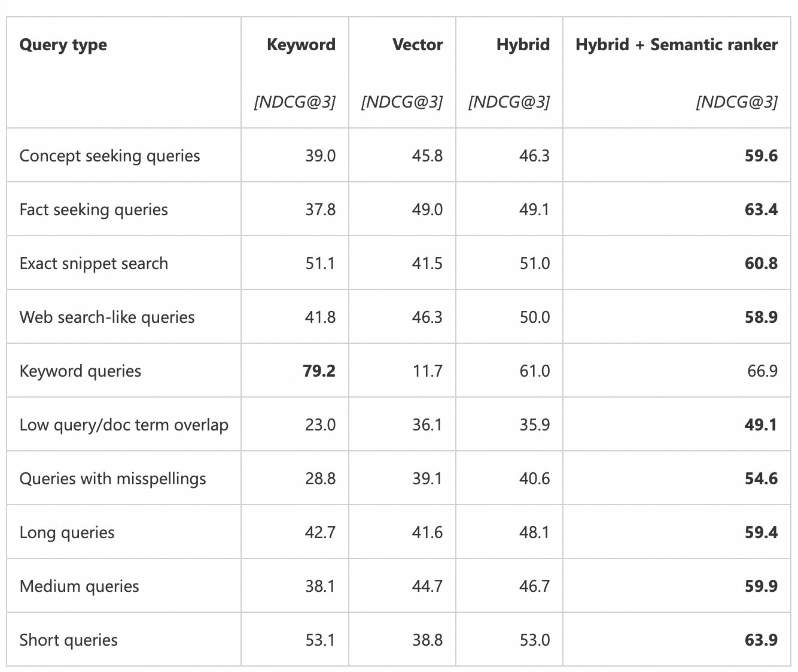The image size is (798, 672).
Task: Click the "Query type" column header
Action: (63, 45)
